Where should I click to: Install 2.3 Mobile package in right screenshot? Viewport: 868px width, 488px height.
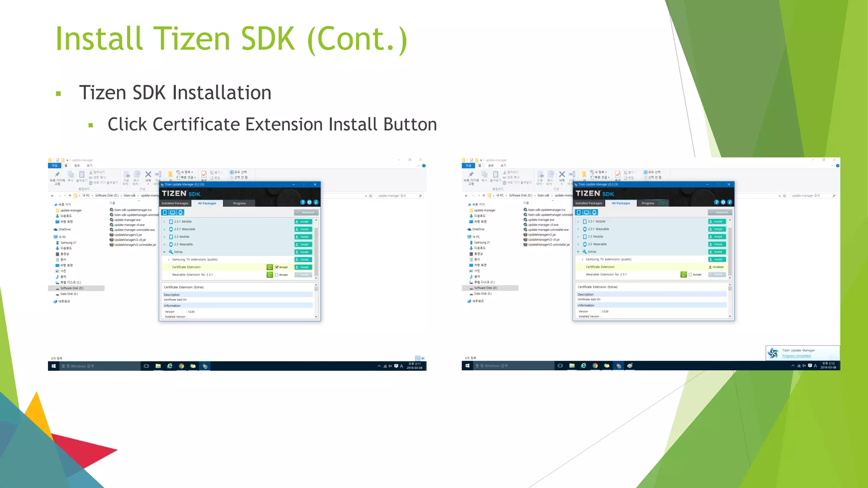click(717, 236)
